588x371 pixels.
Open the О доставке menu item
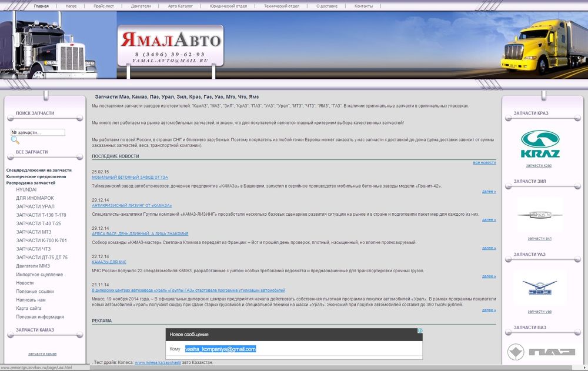tap(327, 6)
